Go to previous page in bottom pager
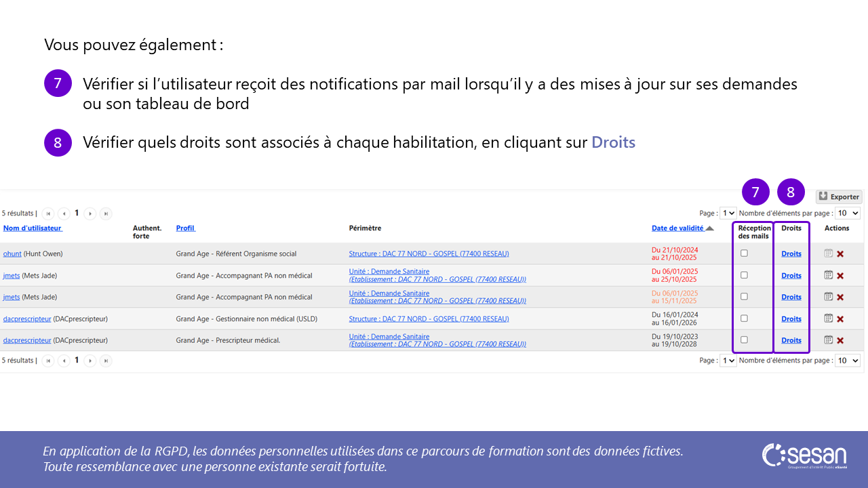The image size is (868, 488). pyautogui.click(x=64, y=361)
